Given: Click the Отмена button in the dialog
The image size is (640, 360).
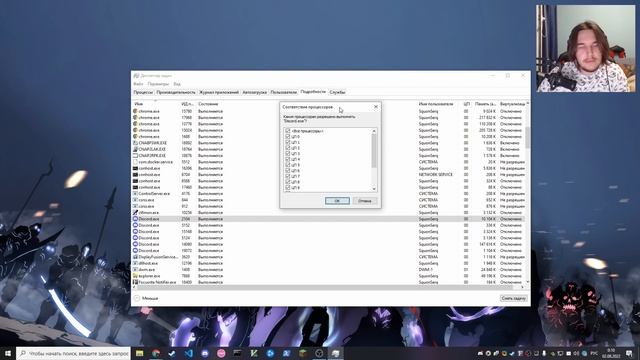Looking at the screenshot, I should point(364,201).
